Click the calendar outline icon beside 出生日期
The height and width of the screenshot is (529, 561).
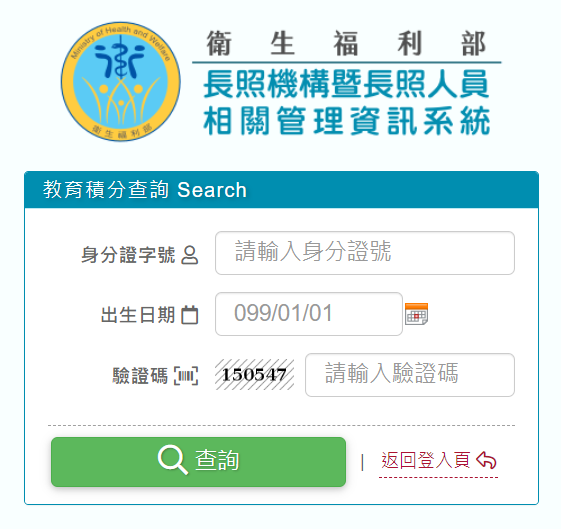click(x=190, y=315)
